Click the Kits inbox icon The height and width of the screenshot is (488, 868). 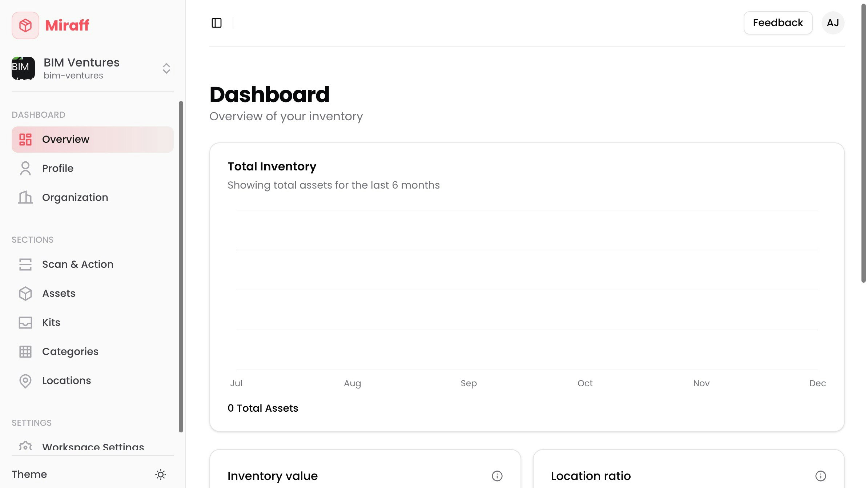tap(25, 323)
